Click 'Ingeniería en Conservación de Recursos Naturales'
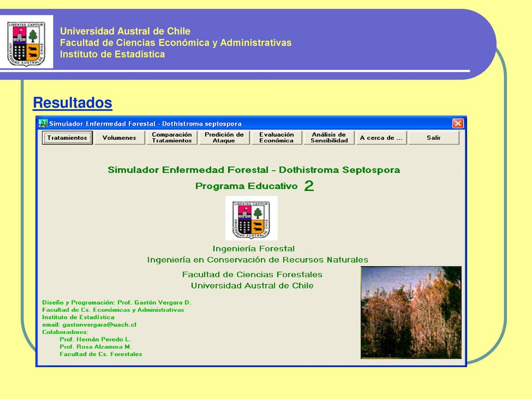532x399 pixels. coord(258,260)
